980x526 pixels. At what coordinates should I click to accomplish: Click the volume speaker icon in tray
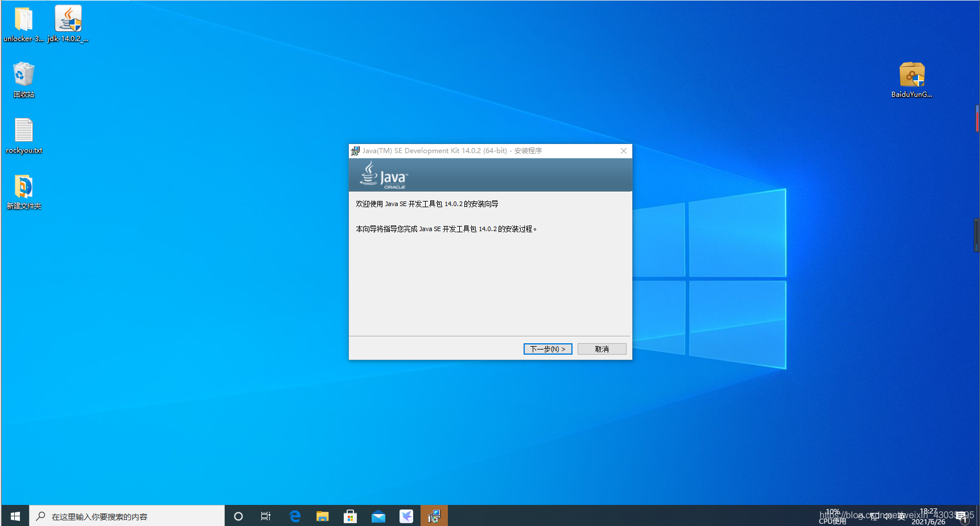(888, 516)
